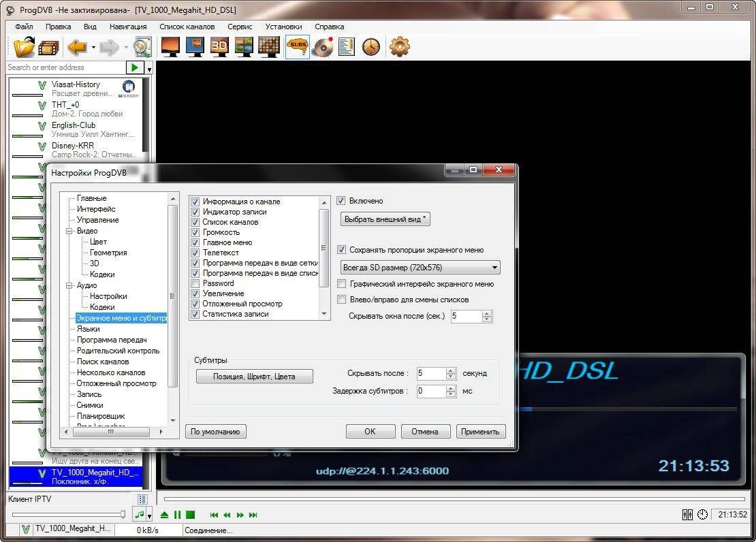Screen dimensions: 756x542
Task: Collapse the Видео tree node
Action: click(x=69, y=231)
